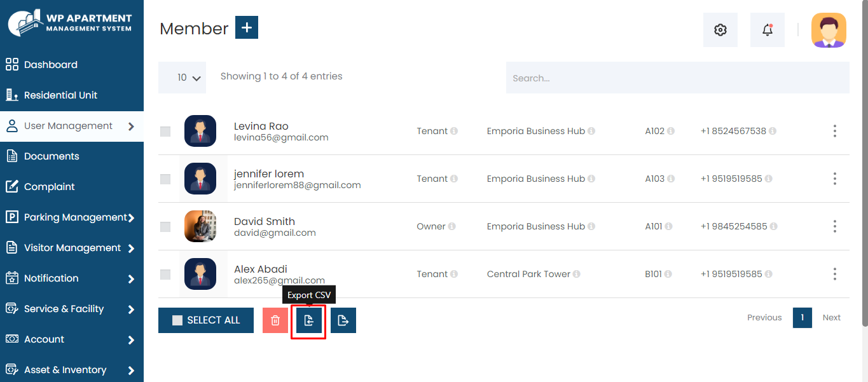Screen dimensions: 868x382
Task: Click the red delete trash icon
Action: (275, 320)
